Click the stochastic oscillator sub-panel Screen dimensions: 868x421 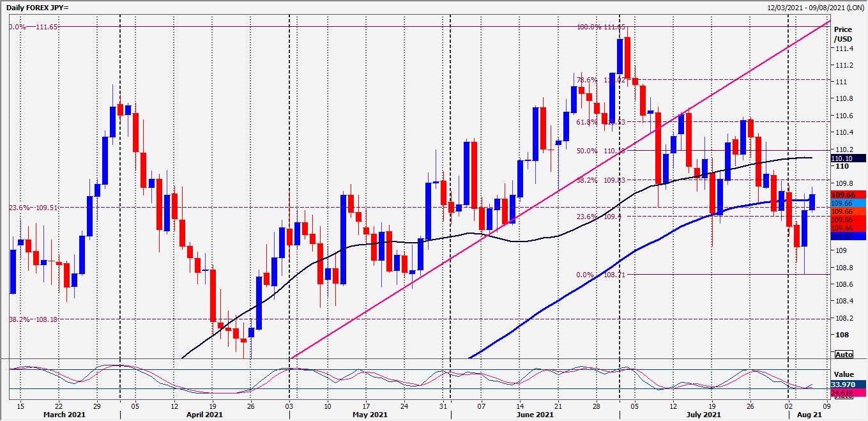point(415,377)
